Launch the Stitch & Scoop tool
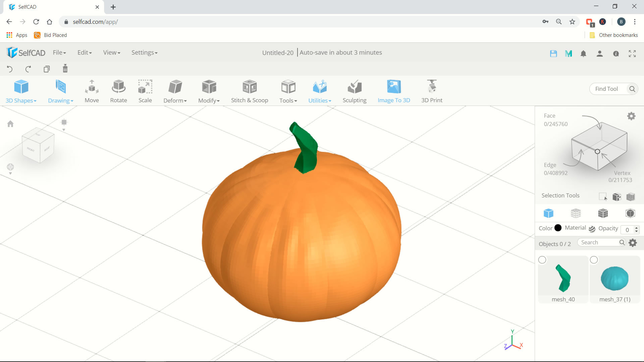Image resolution: width=644 pixels, height=362 pixels. tap(250, 90)
